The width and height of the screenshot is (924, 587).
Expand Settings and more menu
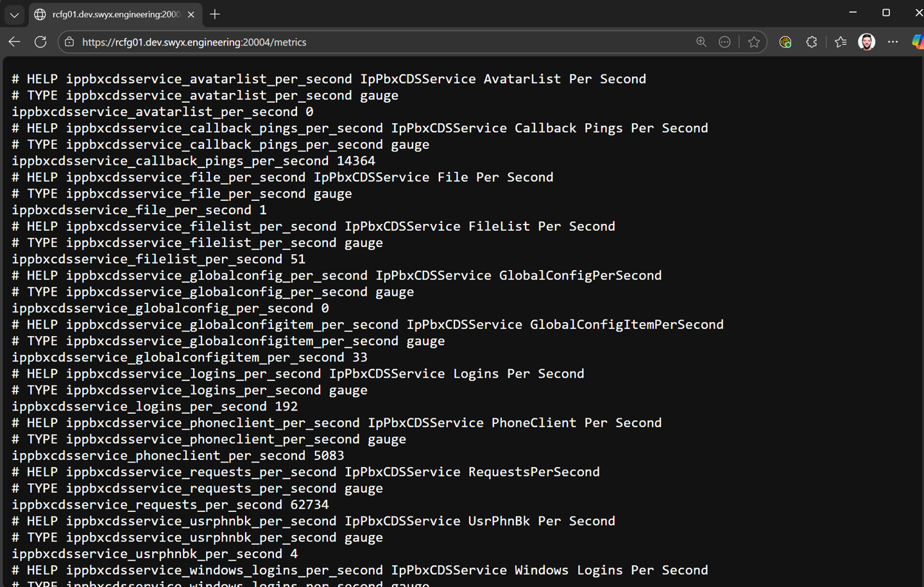pos(893,42)
